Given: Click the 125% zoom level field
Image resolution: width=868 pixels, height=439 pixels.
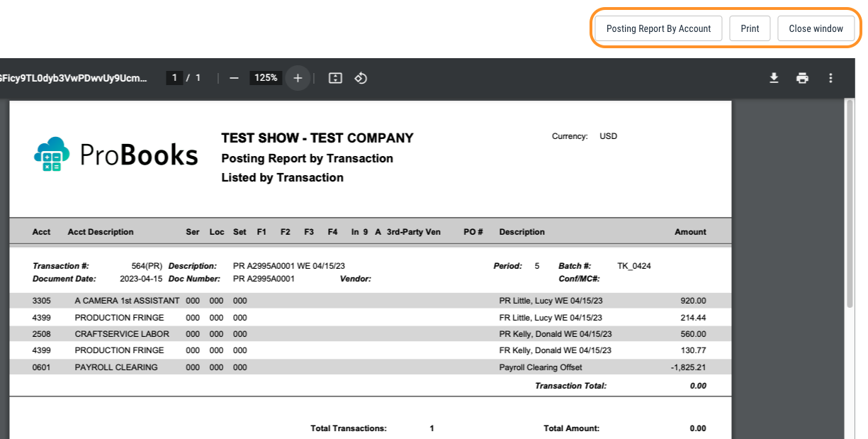Looking at the screenshot, I should pyautogui.click(x=266, y=78).
